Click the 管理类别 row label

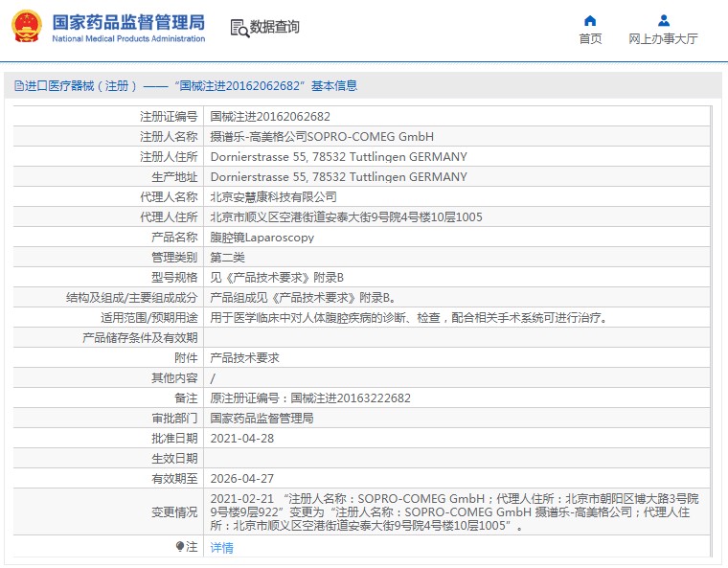[174, 258]
